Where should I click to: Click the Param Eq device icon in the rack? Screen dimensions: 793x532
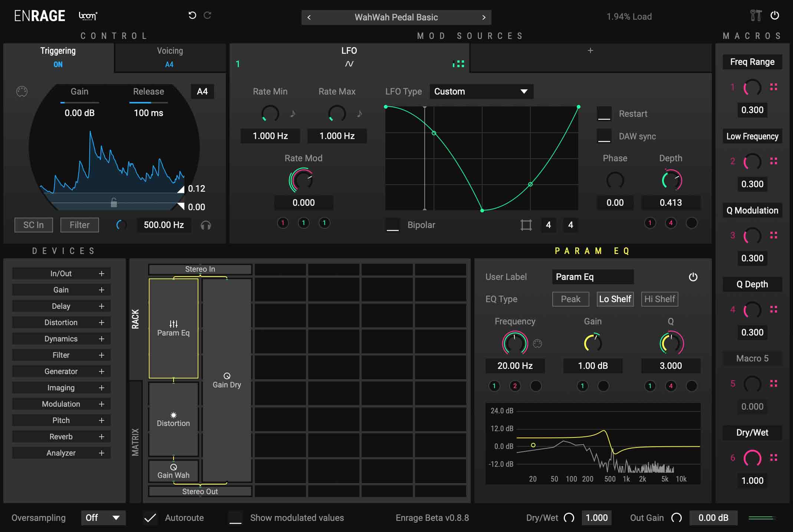click(x=173, y=323)
